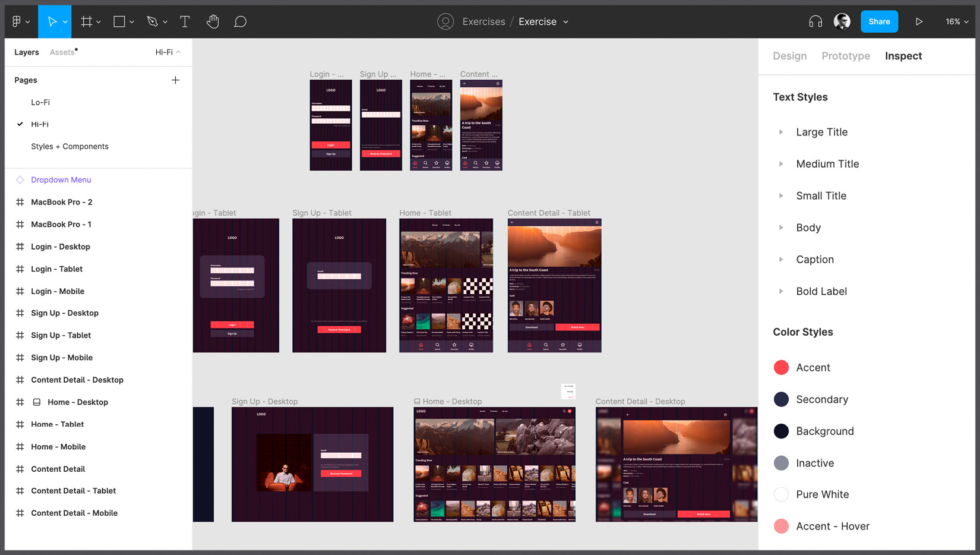
Task: Expand the Large Title text style
Action: click(781, 132)
